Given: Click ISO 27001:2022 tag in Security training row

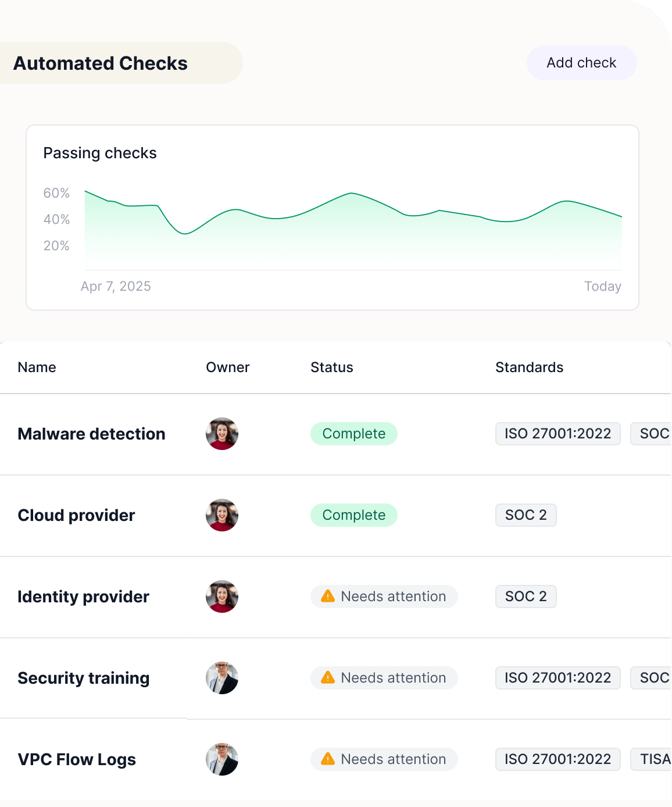Looking at the screenshot, I should (x=557, y=678).
